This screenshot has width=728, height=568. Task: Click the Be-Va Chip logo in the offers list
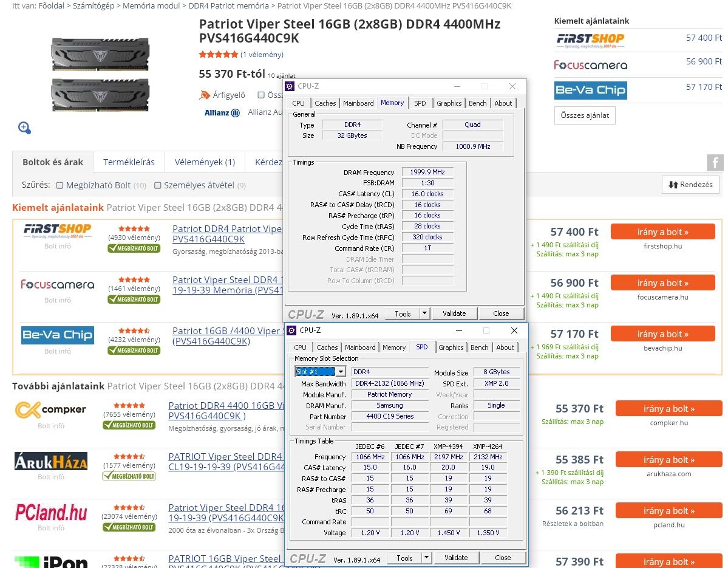pyautogui.click(x=58, y=335)
